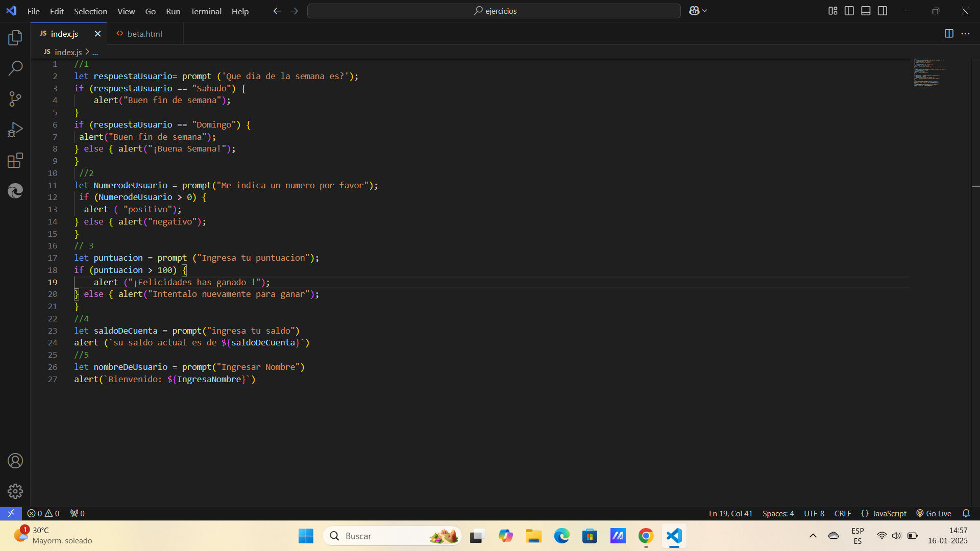Image resolution: width=980 pixels, height=551 pixels.
Task: Click the respuestaUsuario variable on line 2
Action: pos(133,76)
